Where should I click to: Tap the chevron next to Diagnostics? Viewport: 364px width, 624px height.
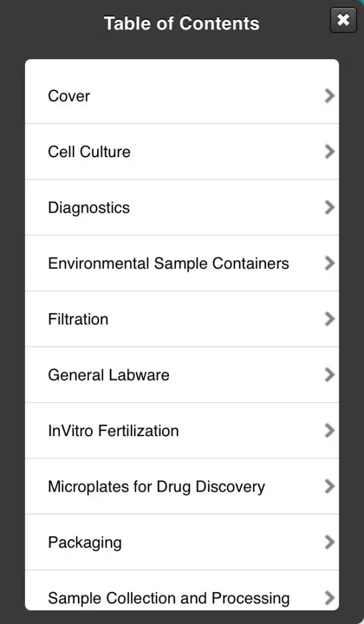[x=330, y=207]
